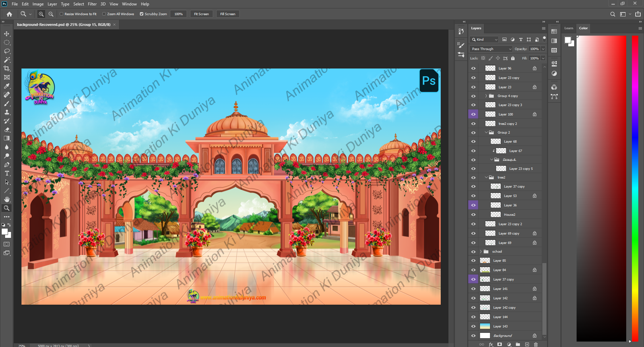Select the Frame tool
Screen dimensions: 644x347
click(x=7, y=77)
